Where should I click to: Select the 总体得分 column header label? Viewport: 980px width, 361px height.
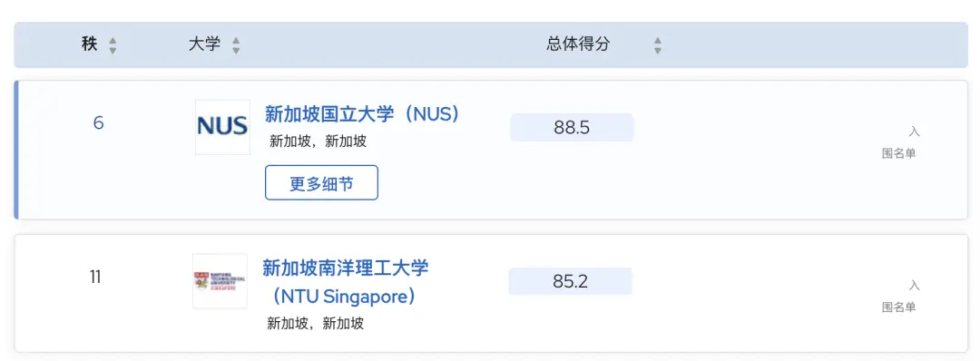pyautogui.click(x=578, y=44)
